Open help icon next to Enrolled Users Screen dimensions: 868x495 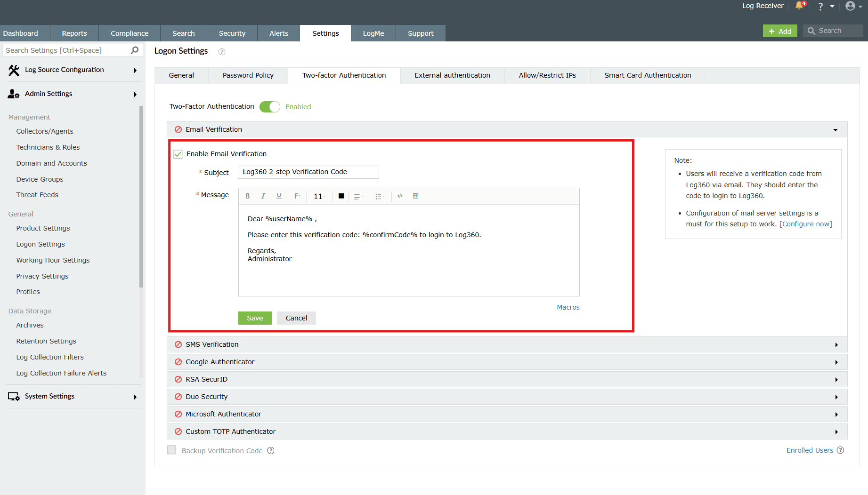click(840, 450)
